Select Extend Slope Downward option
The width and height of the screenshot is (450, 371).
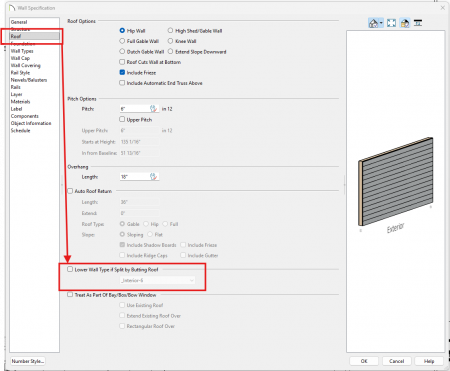point(170,51)
